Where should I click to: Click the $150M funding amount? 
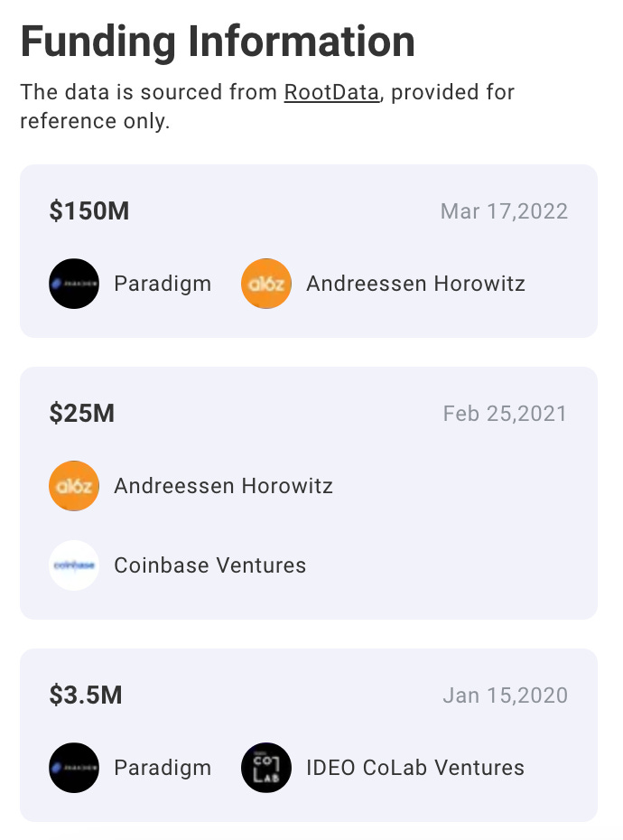[89, 211]
